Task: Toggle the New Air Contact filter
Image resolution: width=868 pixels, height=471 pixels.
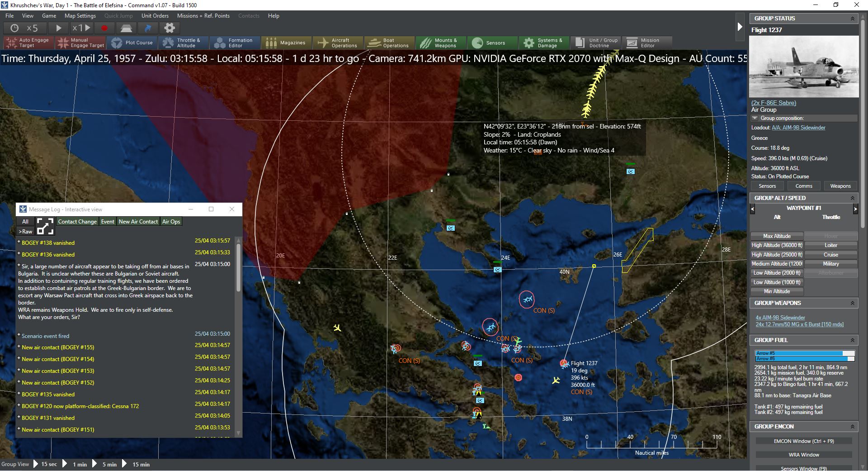Action: coord(138,222)
